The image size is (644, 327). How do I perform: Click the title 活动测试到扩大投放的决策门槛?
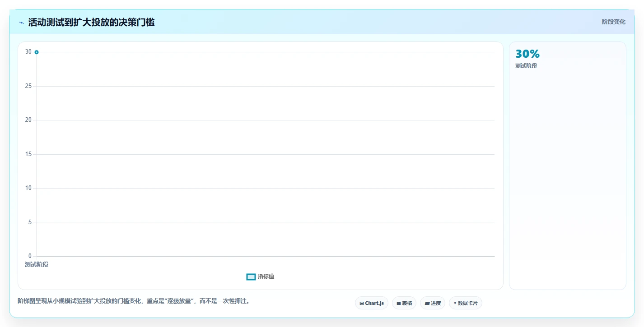click(x=91, y=23)
